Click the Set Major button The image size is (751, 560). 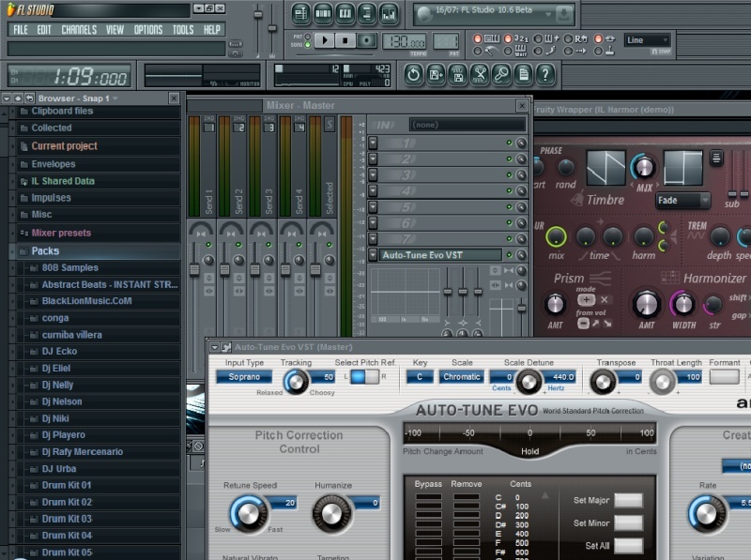(x=628, y=500)
